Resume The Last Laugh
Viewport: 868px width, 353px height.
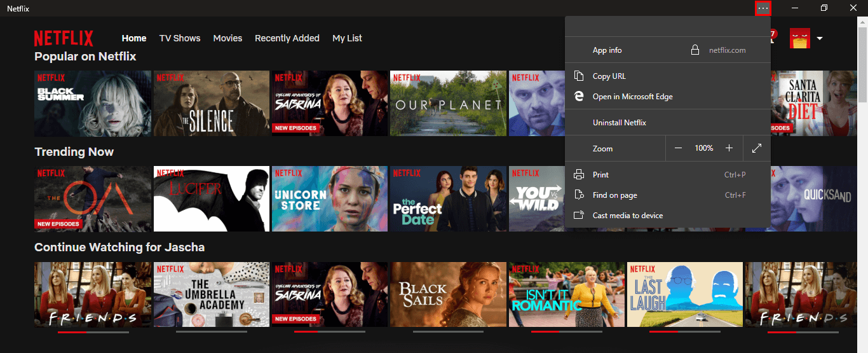(x=685, y=294)
